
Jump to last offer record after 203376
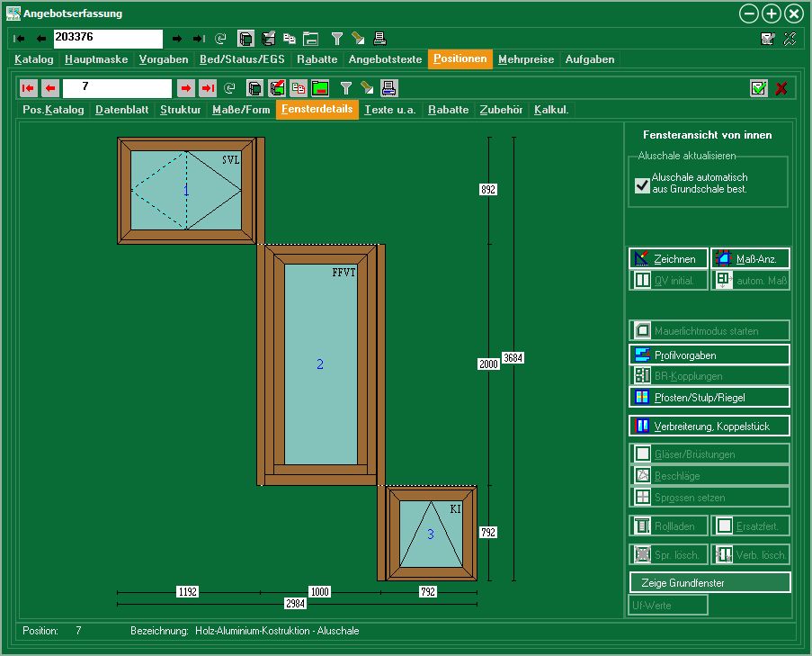tap(199, 39)
